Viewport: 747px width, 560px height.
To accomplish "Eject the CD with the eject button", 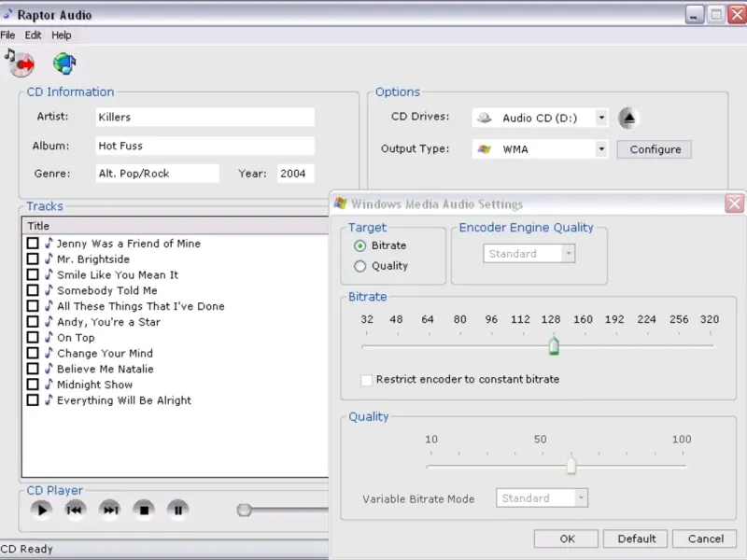I will [628, 118].
